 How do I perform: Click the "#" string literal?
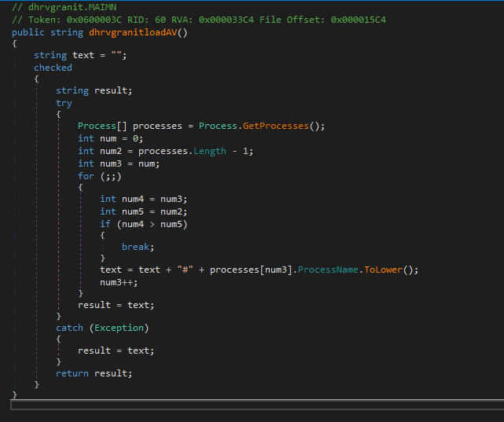[x=185, y=270]
